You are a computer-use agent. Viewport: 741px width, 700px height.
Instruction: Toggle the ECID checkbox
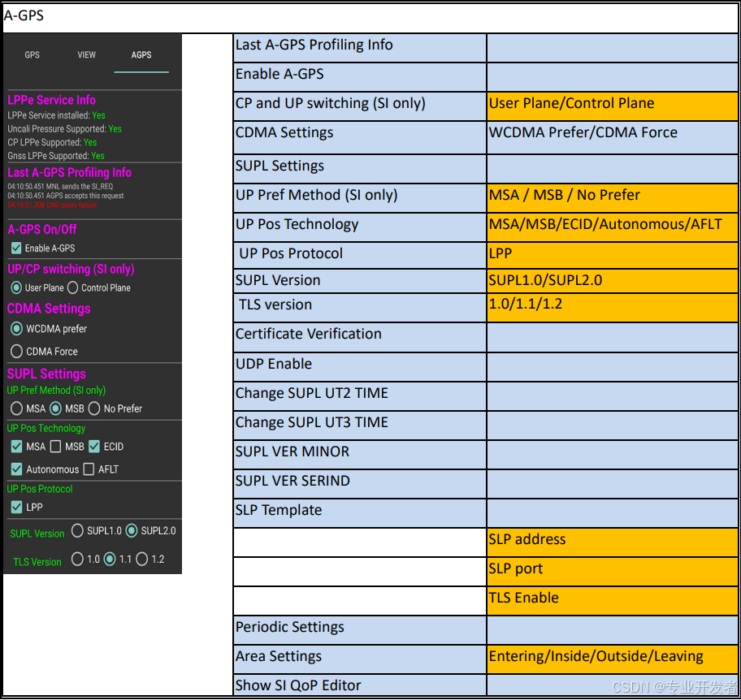point(94,447)
